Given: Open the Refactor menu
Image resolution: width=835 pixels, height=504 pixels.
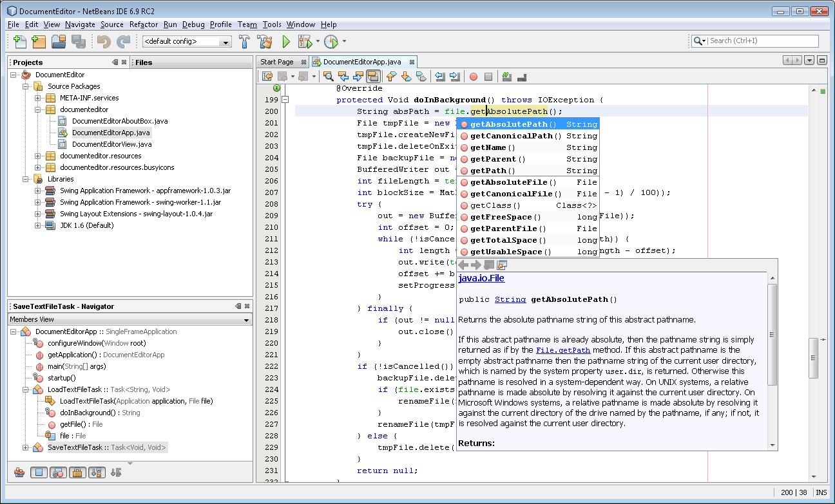Looking at the screenshot, I should pyautogui.click(x=144, y=24).
